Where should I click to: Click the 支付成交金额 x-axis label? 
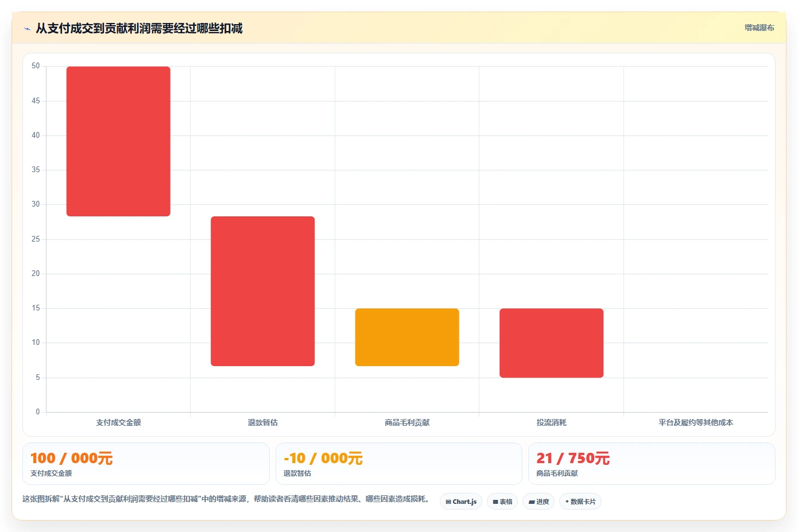(x=118, y=422)
